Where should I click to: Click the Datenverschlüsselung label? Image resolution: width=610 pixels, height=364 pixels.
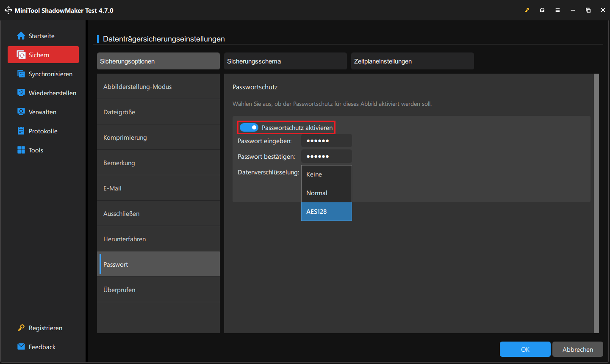click(x=269, y=172)
